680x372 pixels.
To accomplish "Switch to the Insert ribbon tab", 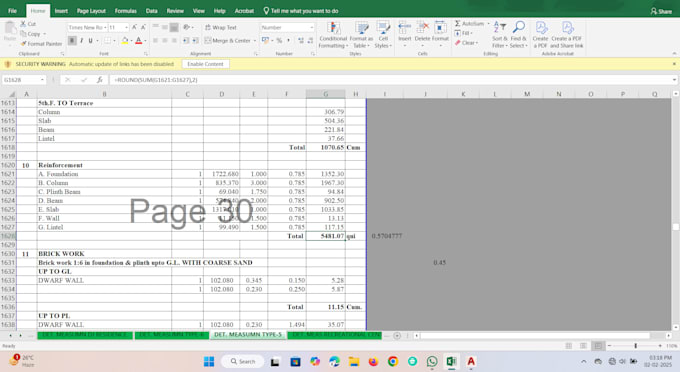I will point(61,11).
